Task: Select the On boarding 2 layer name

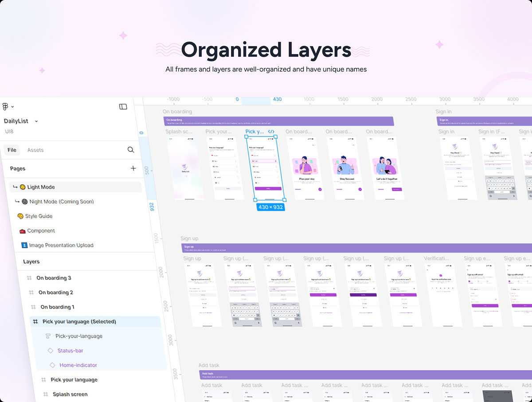Action: coord(56,293)
